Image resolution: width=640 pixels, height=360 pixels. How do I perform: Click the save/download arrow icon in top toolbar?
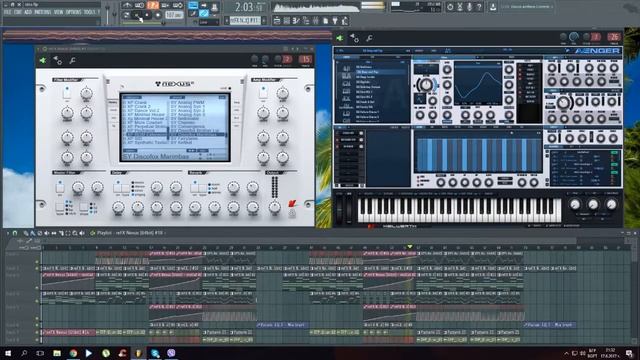pos(493,7)
